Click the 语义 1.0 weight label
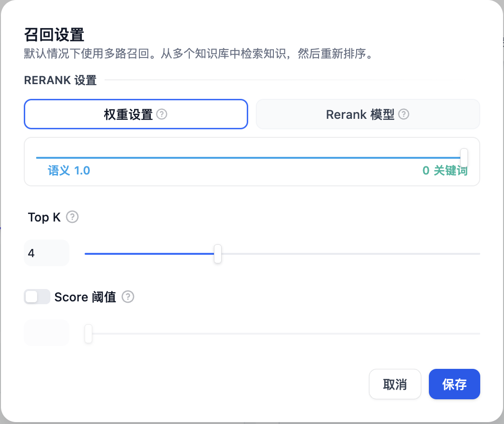504x424 pixels. [69, 171]
